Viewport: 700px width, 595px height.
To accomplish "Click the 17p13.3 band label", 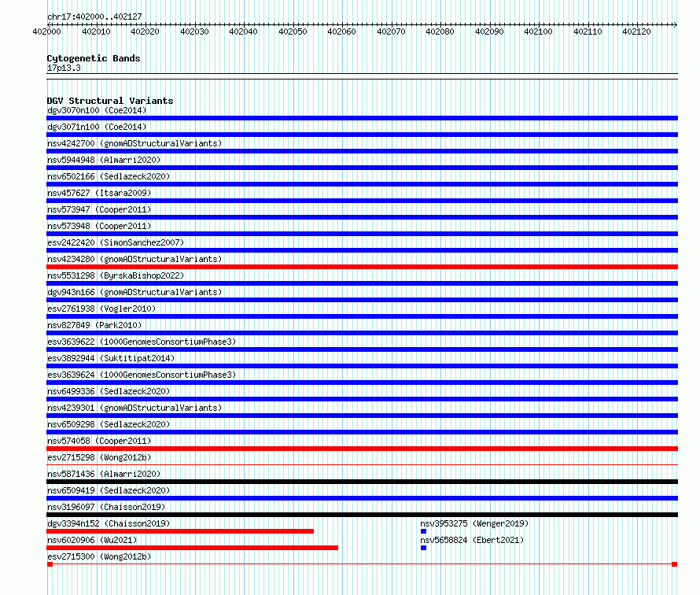I will click(64, 68).
